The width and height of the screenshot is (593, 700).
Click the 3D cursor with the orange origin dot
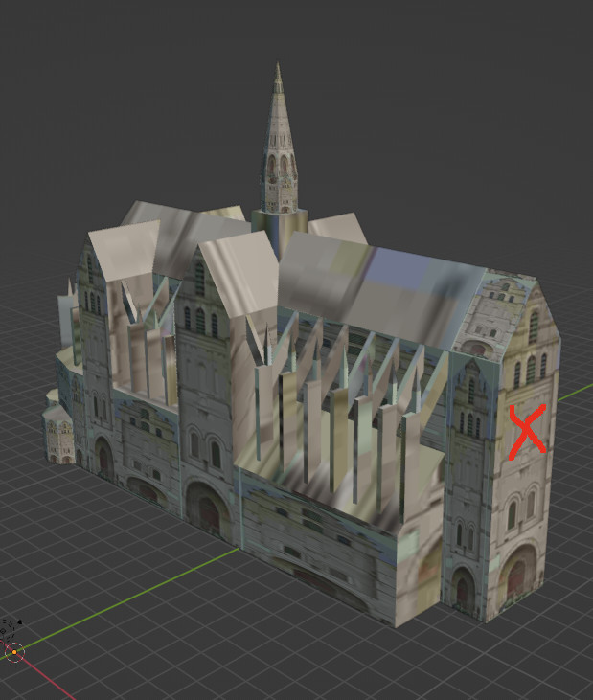(14, 652)
